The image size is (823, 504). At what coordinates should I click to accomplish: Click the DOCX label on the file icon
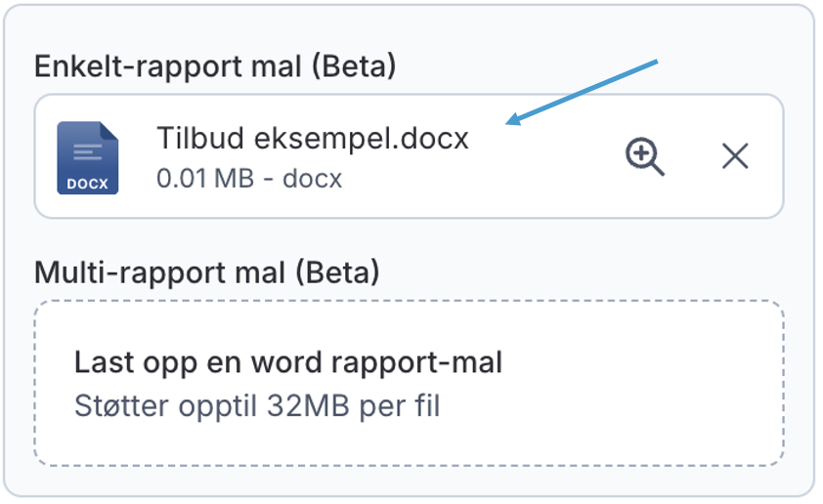[x=87, y=183]
